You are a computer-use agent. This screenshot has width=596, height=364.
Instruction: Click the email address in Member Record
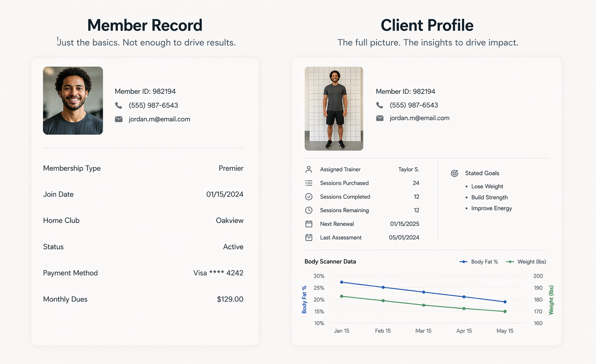(x=159, y=119)
